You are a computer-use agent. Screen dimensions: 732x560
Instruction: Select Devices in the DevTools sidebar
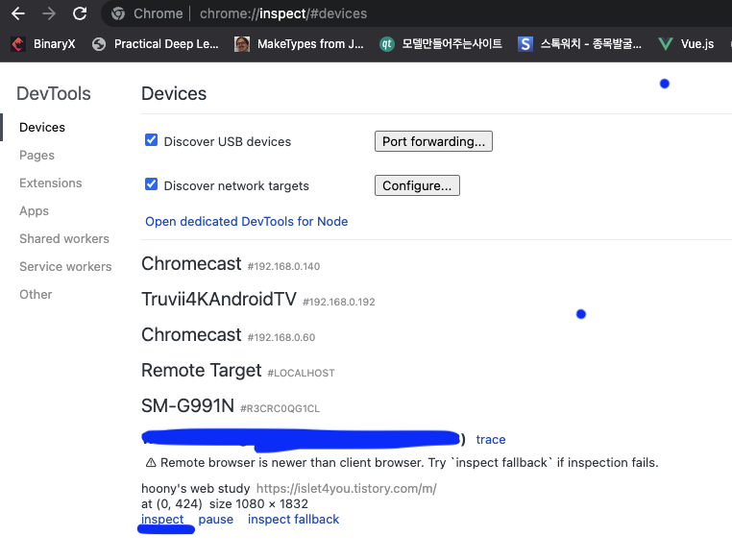click(x=42, y=128)
